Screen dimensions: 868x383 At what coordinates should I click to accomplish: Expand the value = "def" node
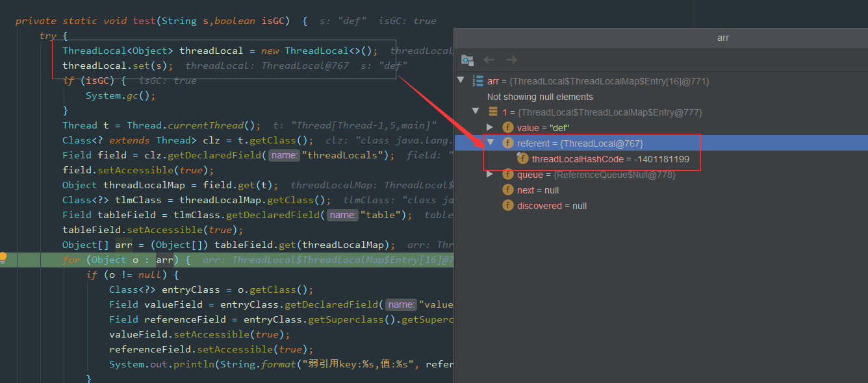tap(491, 128)
